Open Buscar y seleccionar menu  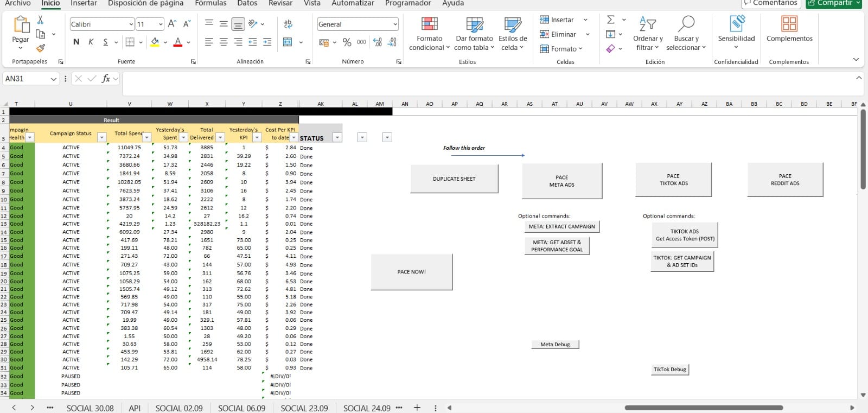[686, 34]
